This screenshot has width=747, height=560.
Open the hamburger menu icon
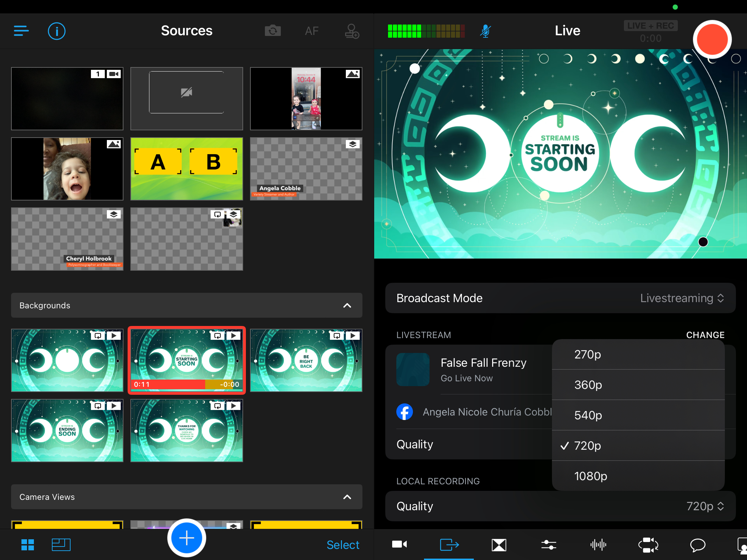coord(21,31)
